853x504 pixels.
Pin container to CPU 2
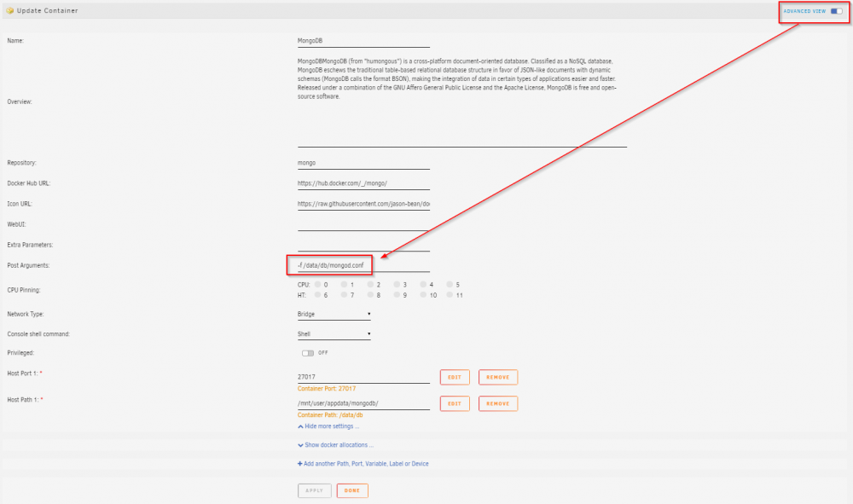[x=370, y=284]
